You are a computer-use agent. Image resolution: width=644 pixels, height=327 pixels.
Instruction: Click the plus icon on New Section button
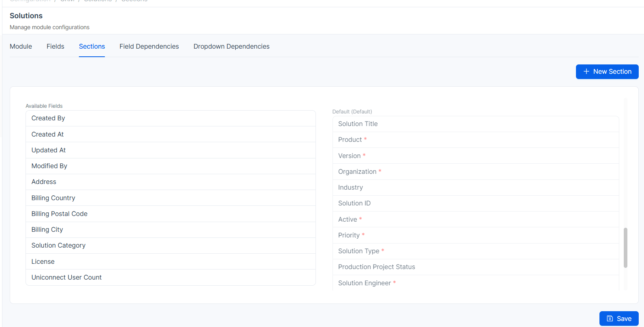pyautogui.click(x=586, y=72)
